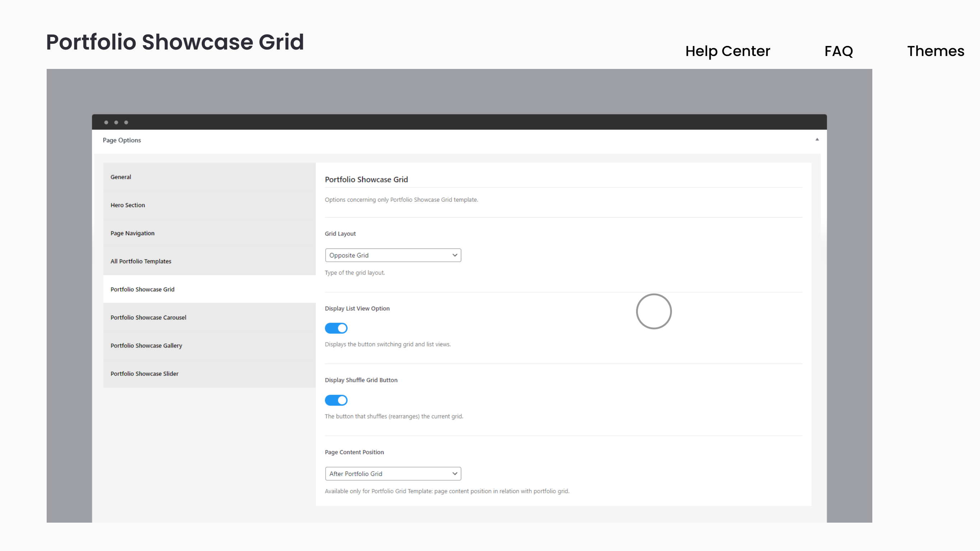Click the Display Shuffle Grid Button label
Screen dimensions: 980x551
[361, 380]
